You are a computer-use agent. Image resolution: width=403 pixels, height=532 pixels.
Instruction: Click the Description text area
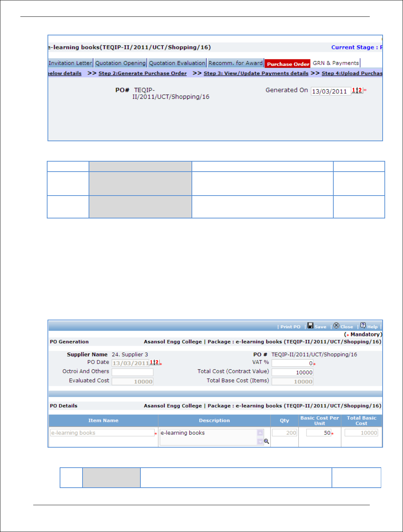click(212, 437)
